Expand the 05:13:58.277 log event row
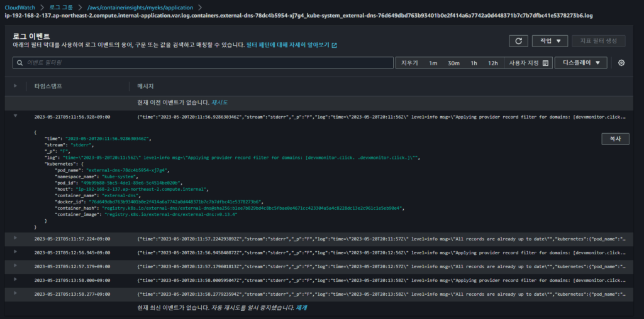This screenshot has width=644, height=319. (x=16, y=293)
